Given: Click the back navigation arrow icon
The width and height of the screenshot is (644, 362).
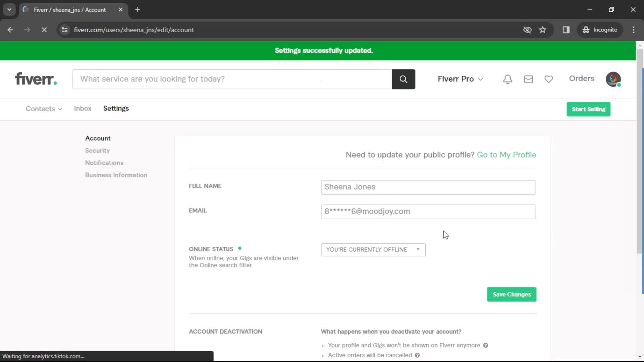Looking at the screenshot, I should 10,29.
